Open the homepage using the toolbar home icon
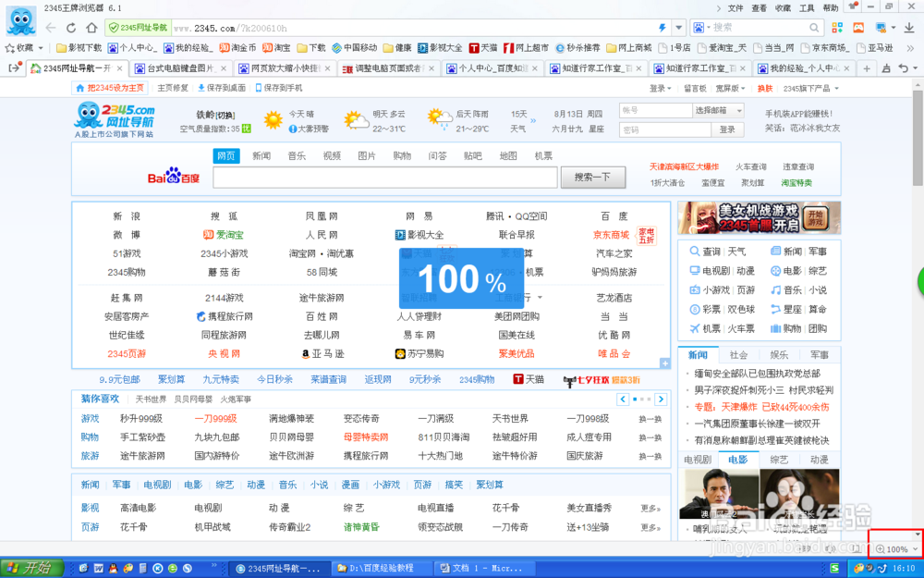The width and height of the screenshot is (924, 578). (91, 28)
